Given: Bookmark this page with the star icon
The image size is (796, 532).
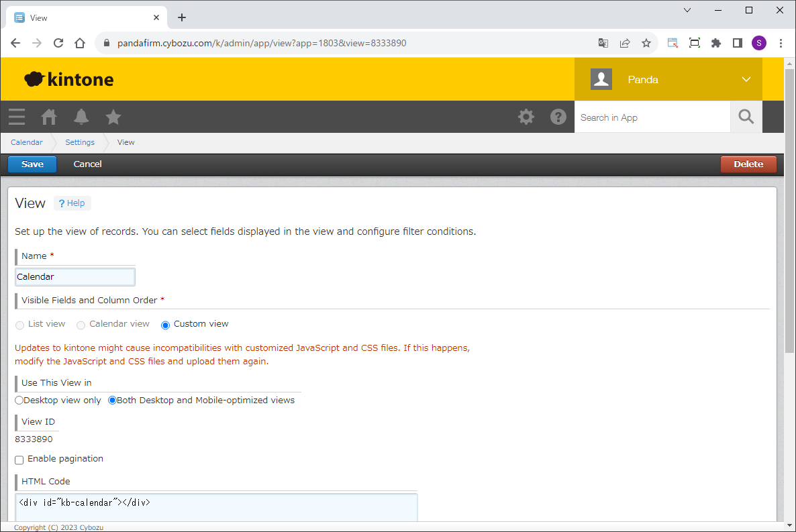Looking at the screenshot, I should (x=646, y=43).
